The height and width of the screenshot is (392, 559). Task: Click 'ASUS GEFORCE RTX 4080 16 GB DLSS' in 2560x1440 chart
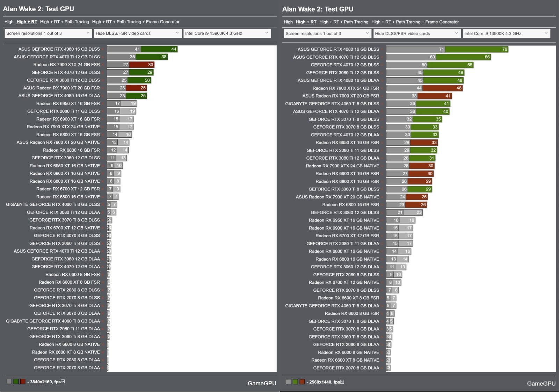tap(338, 49)
